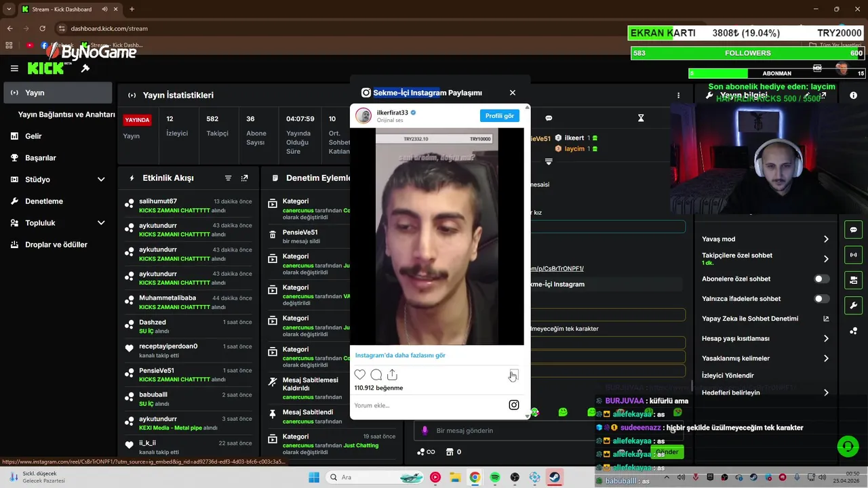Screen dimensions: 868x488
Task: Click the Yorum ekle comment field
Action: pos(427,405)
